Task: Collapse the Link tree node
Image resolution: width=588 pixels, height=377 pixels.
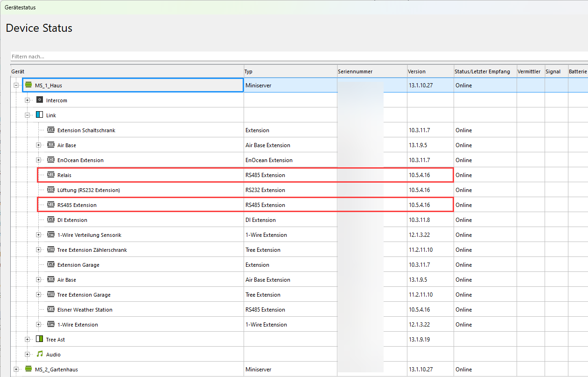Action: click(28, 115)
